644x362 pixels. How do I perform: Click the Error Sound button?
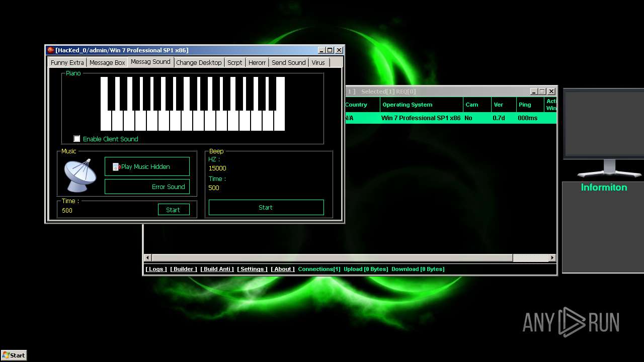pos(147,187)
